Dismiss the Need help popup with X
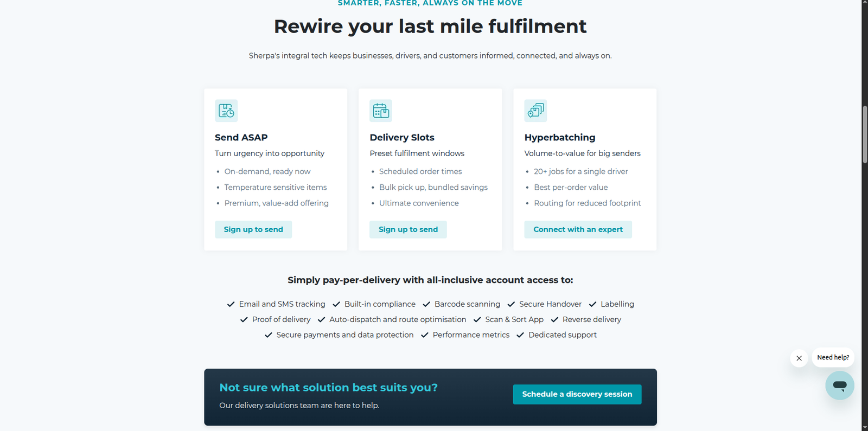 pyautogui.click(x=799, y=358)
